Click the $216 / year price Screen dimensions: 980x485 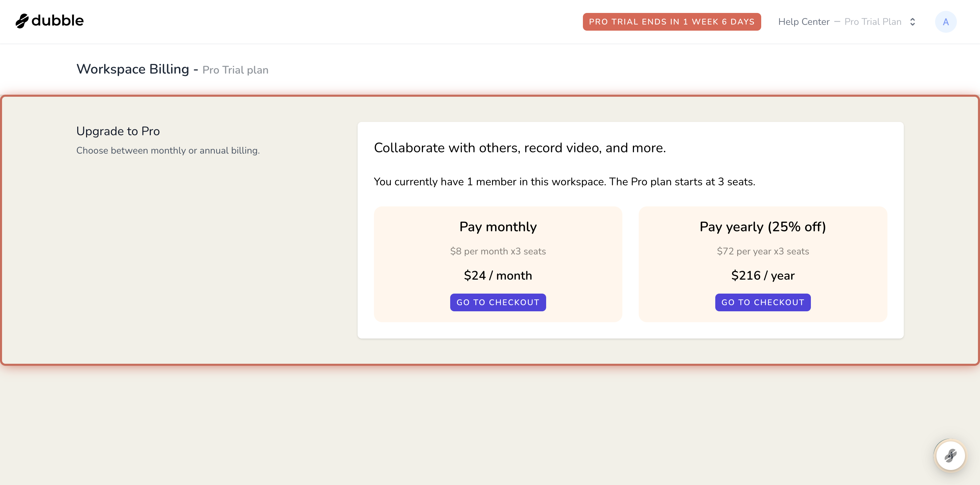pos(763,275)
